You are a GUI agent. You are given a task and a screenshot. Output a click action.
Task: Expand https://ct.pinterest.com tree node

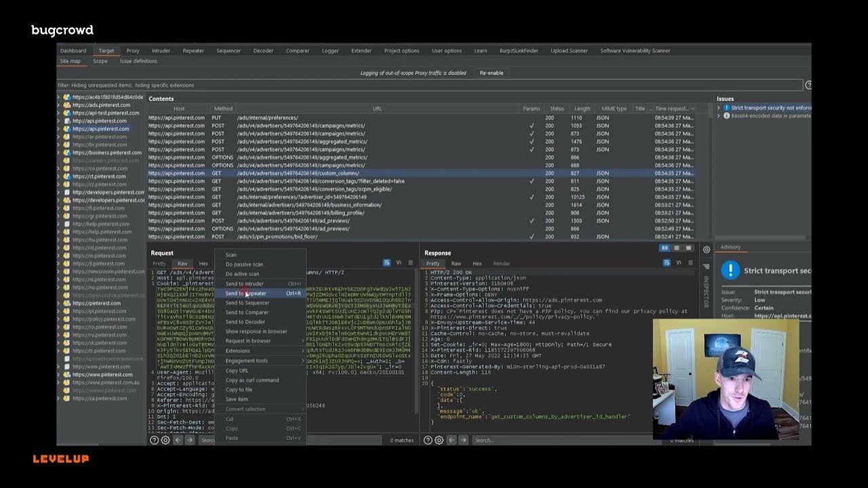(x=59, y=176)
